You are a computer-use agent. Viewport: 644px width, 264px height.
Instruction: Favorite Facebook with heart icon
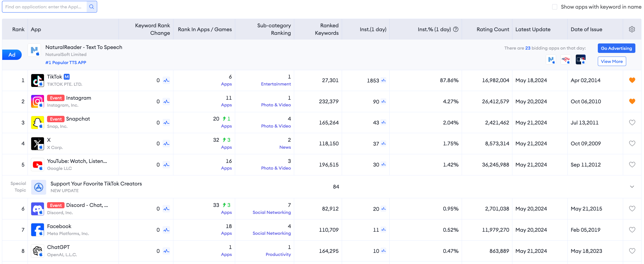tap(632, 230)
